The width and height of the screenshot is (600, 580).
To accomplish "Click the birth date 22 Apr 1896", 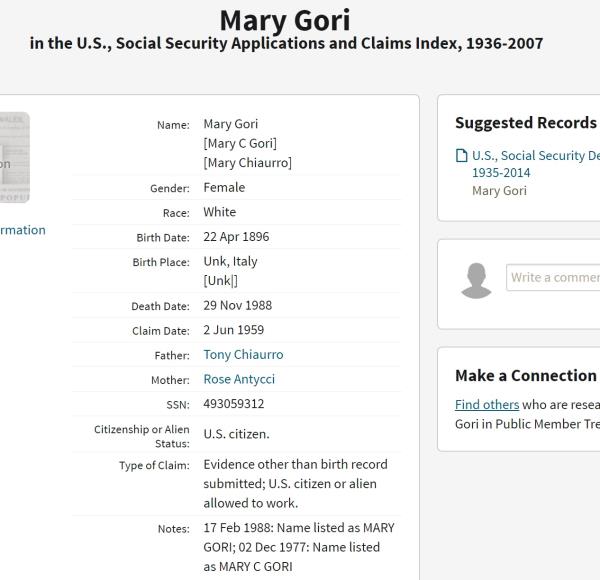I will coord(236,237).
